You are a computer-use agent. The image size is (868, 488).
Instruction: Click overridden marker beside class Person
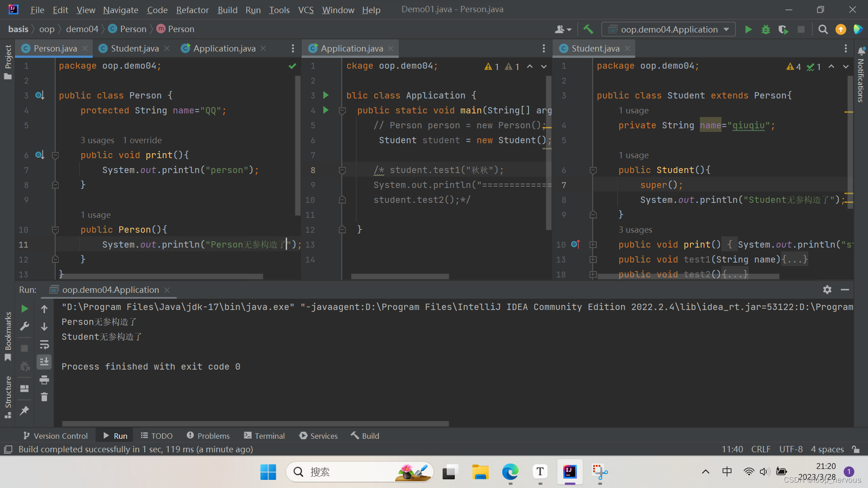tap(40, 95)
